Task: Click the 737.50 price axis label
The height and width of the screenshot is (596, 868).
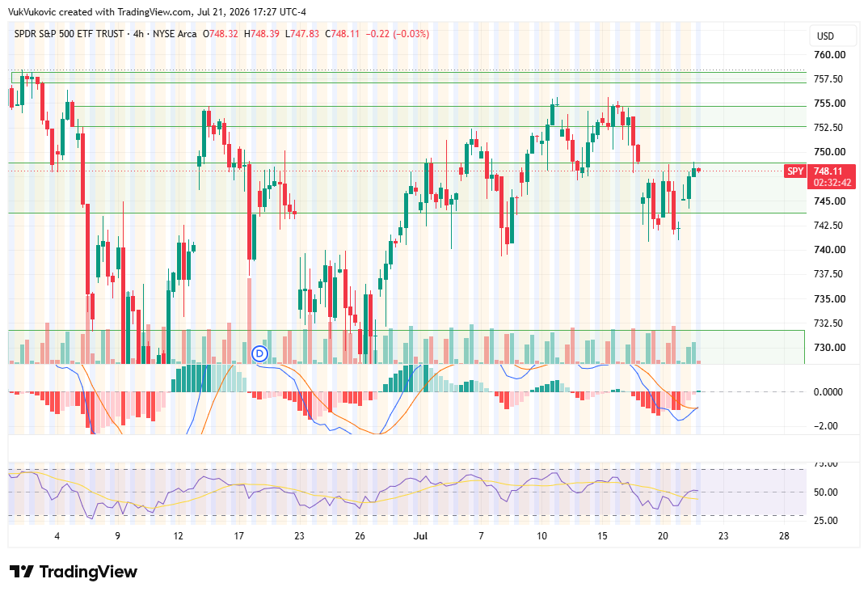Action: click(x=828, y=274)
